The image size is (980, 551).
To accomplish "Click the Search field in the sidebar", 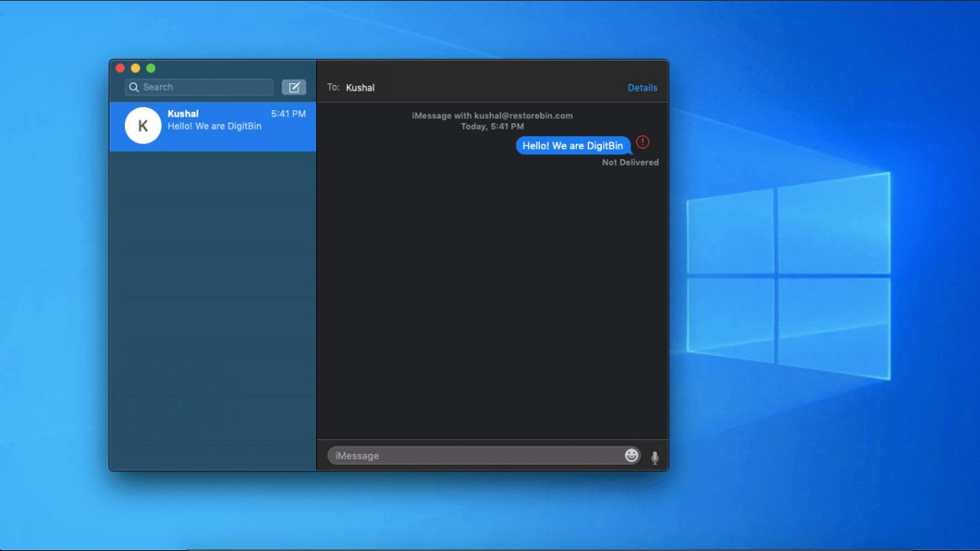I will (198, 87).
